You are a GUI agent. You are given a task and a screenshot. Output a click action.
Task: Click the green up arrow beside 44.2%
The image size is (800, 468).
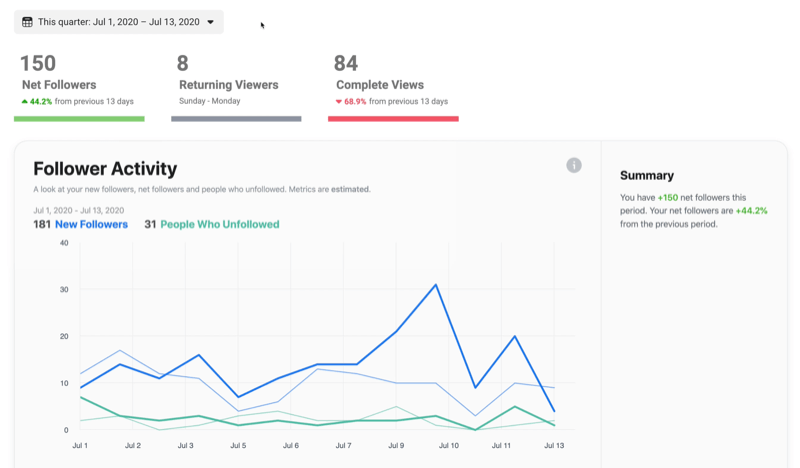(24, 102)
